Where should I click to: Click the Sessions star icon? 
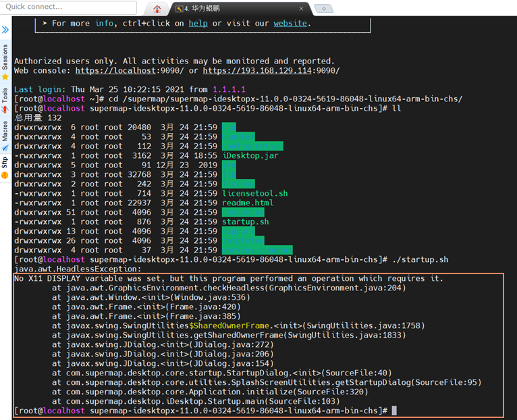[5, 77]
